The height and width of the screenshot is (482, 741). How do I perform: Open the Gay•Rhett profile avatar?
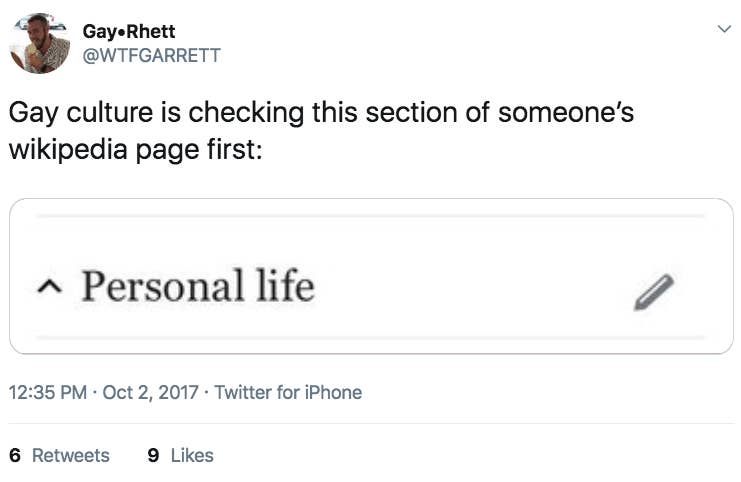pyautogui.click(x=40, y=43)
